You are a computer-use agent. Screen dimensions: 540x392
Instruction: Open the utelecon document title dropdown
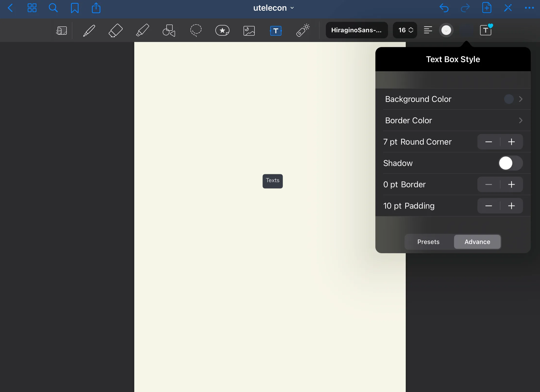273,8
